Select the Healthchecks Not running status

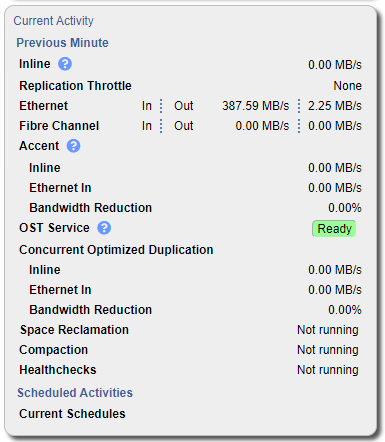328,370
